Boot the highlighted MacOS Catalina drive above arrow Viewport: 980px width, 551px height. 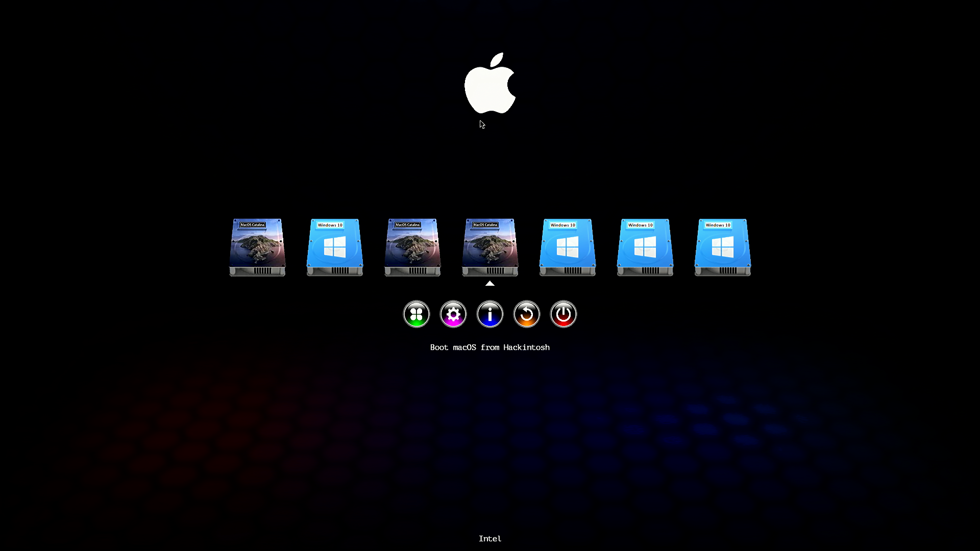coord(490,247)
